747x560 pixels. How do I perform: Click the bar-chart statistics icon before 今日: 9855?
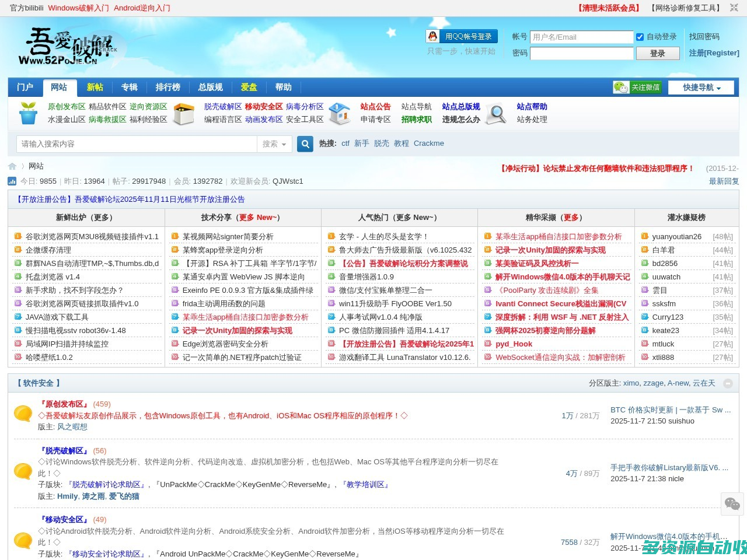click(x=12, y=181)
